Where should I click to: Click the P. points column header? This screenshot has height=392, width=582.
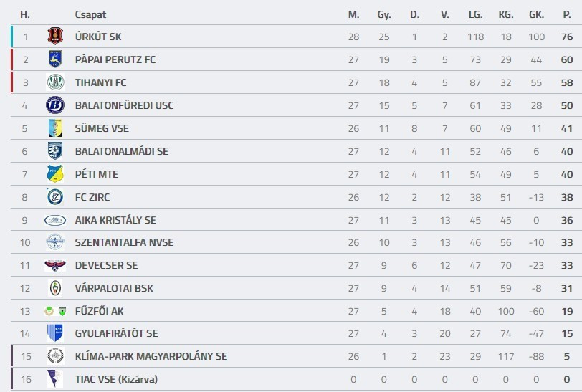(x=567, y=14)
